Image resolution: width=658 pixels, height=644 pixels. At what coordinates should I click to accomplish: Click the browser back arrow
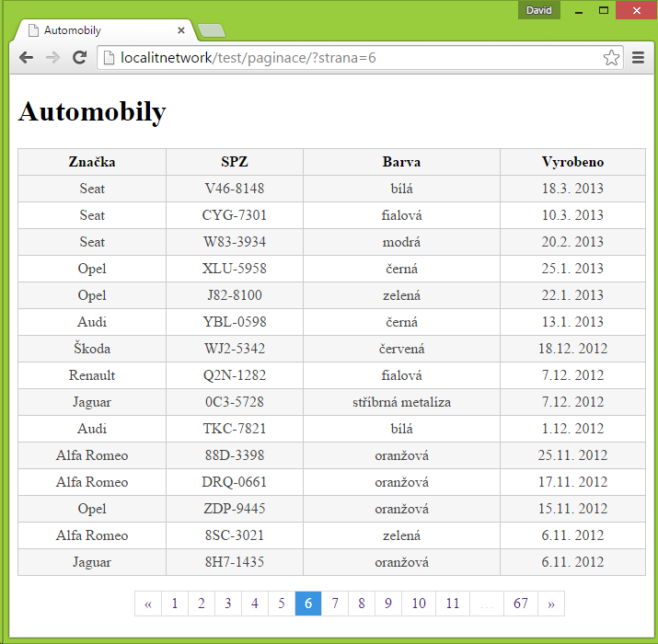click(x=26, y=58)
